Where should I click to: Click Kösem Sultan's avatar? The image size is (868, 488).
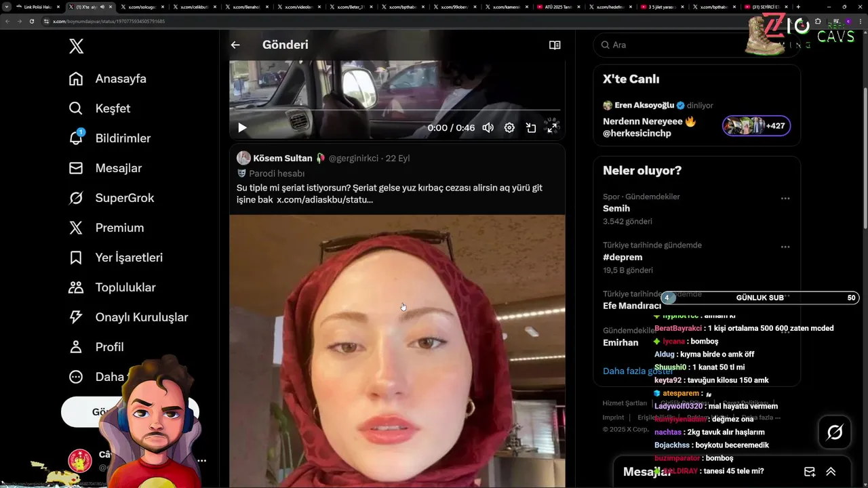pos(243,158)
